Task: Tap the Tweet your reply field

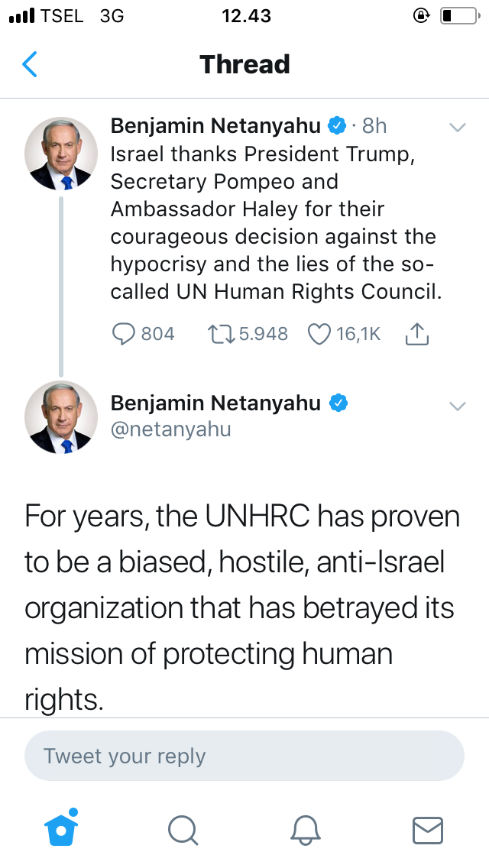Action: (x=244, y=756)
